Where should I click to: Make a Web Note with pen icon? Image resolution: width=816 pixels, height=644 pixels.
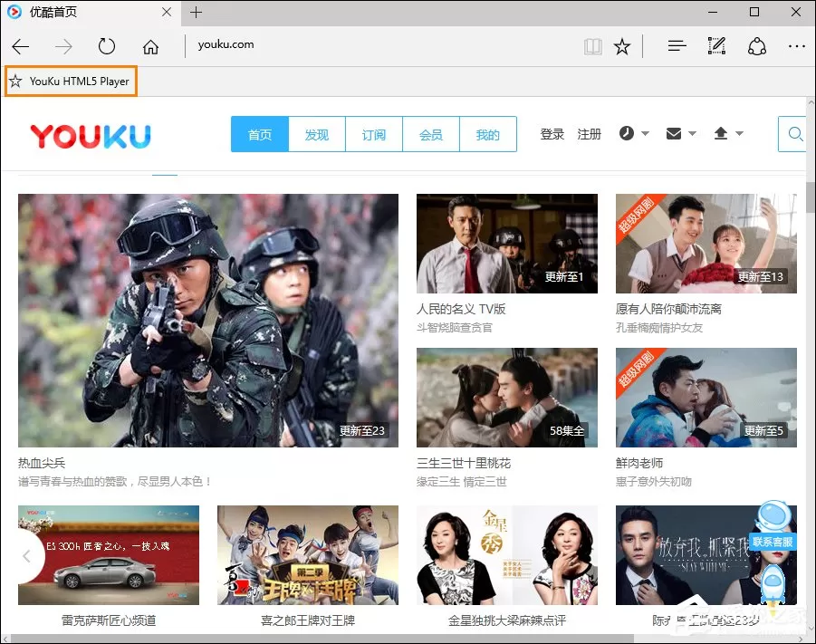tap(716, 46)
